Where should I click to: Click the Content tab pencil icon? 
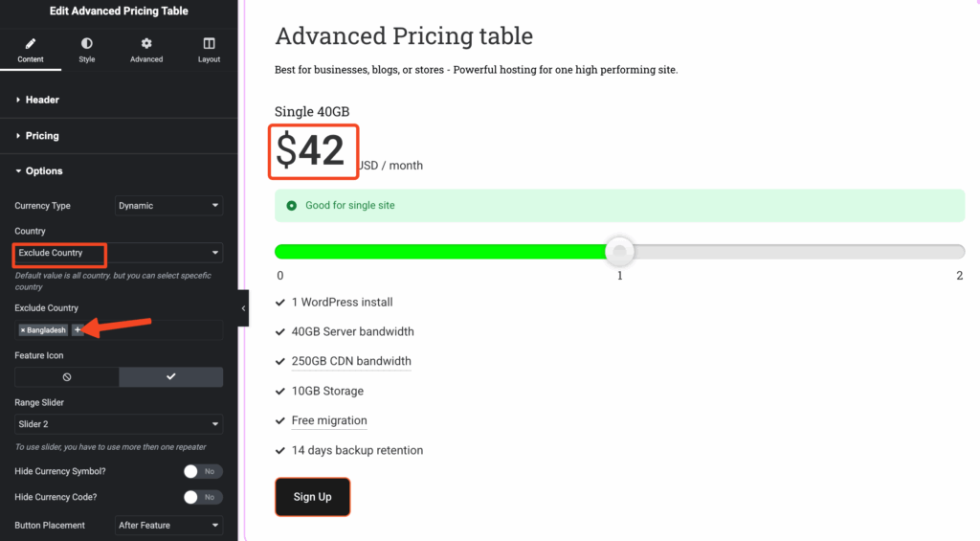click(x=30, y=44)
